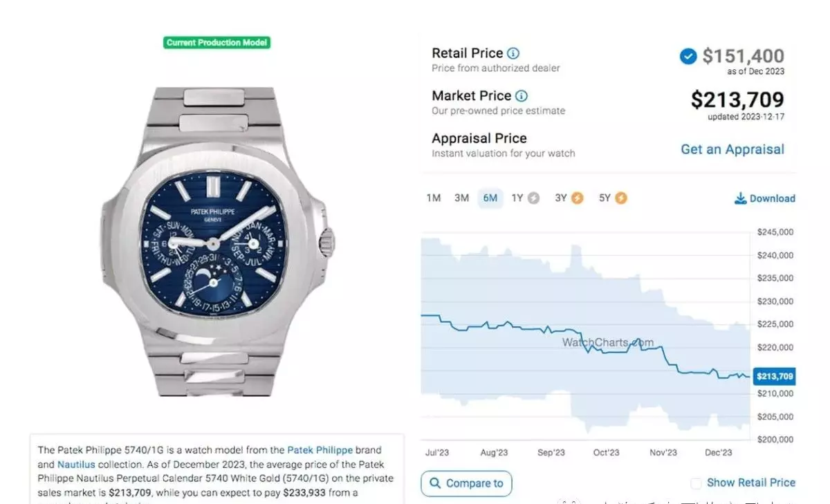
Task: Click the Download text link
Action: tap(772, 198)
